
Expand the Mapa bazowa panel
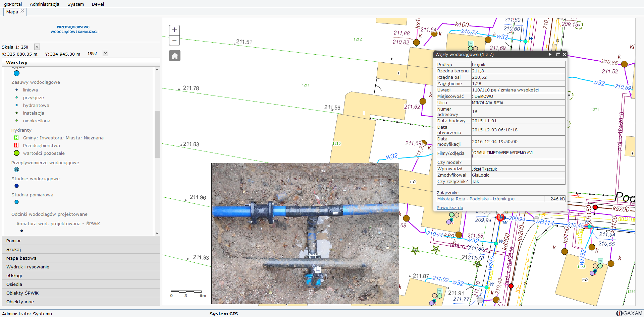pos(81,258)
